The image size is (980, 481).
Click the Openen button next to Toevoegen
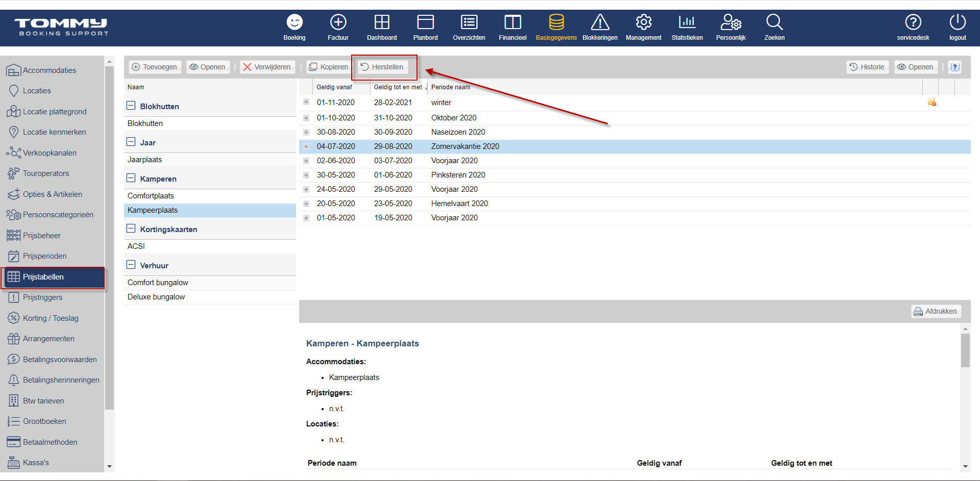[x=207, y=67]
